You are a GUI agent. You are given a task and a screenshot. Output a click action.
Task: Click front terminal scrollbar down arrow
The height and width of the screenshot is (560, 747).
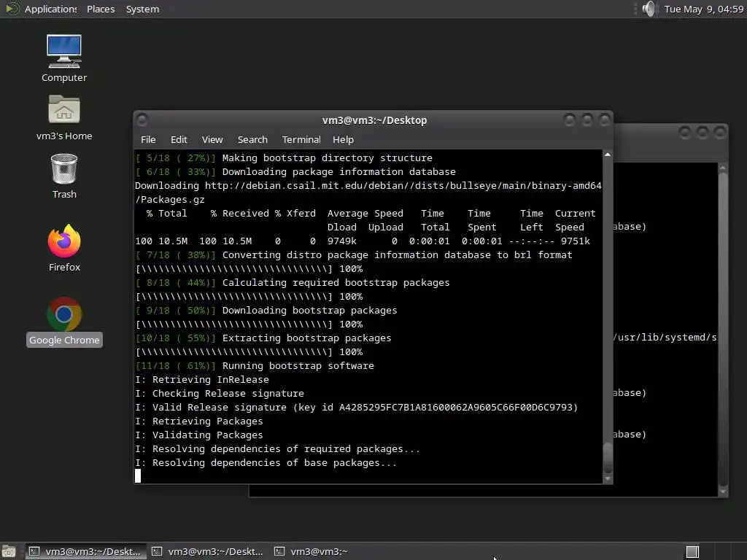point(608,478)
